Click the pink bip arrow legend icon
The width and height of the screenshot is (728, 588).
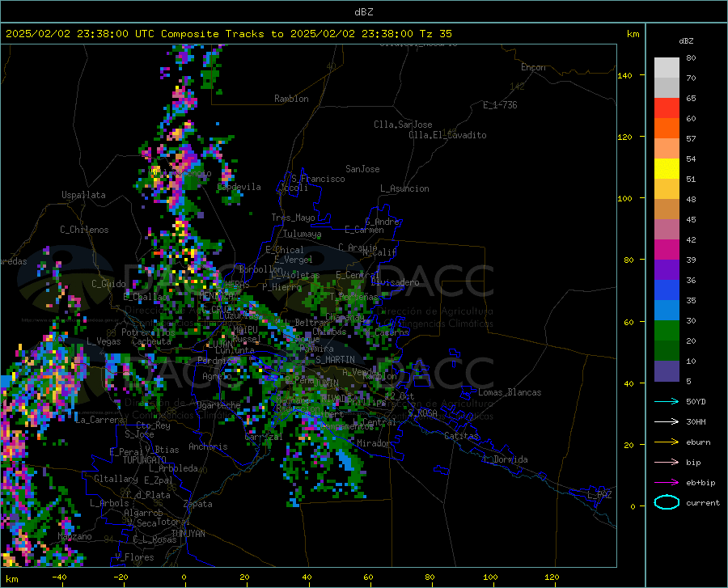click(667, 462)
